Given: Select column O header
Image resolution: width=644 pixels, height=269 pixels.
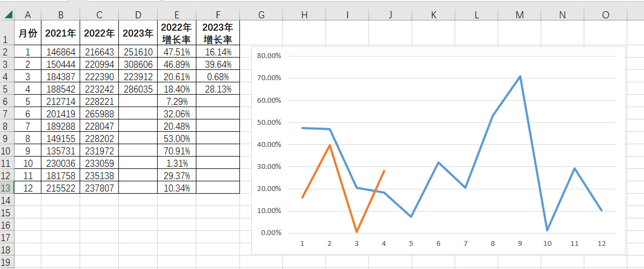Looking at the screenshot, I should coord(605,15).
